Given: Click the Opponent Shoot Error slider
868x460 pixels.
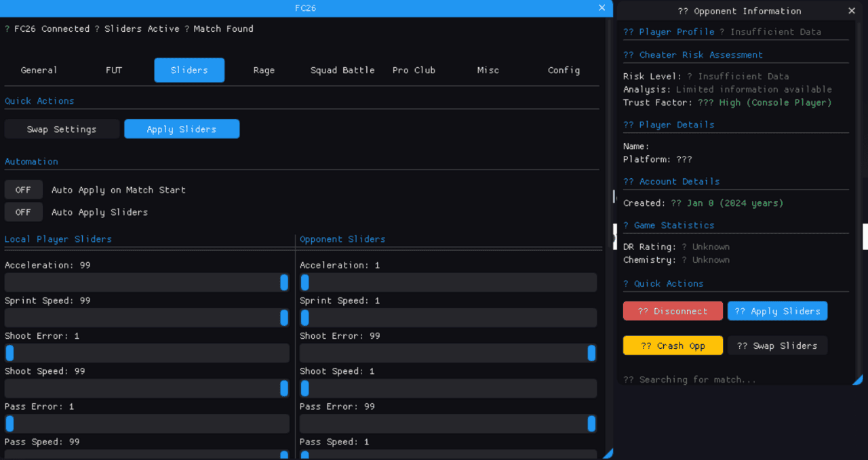Looking at the screenshot, I should click(448, 353).
